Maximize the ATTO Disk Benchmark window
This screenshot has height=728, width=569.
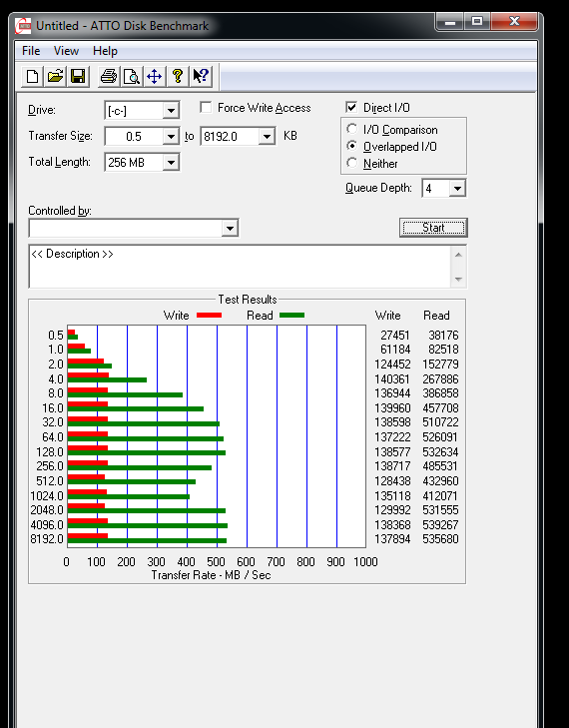pyautogui.click(x=477, y=21)
